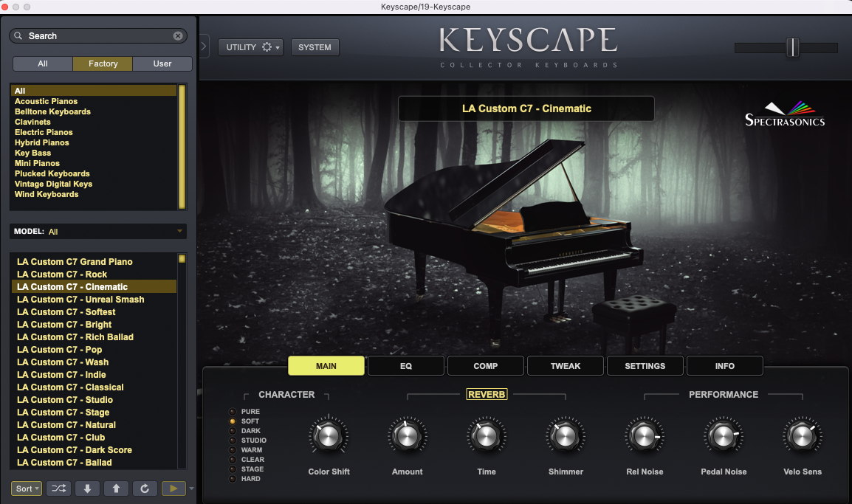
Task: Open the Sort dropdown
Action: (x=27, y=489)
